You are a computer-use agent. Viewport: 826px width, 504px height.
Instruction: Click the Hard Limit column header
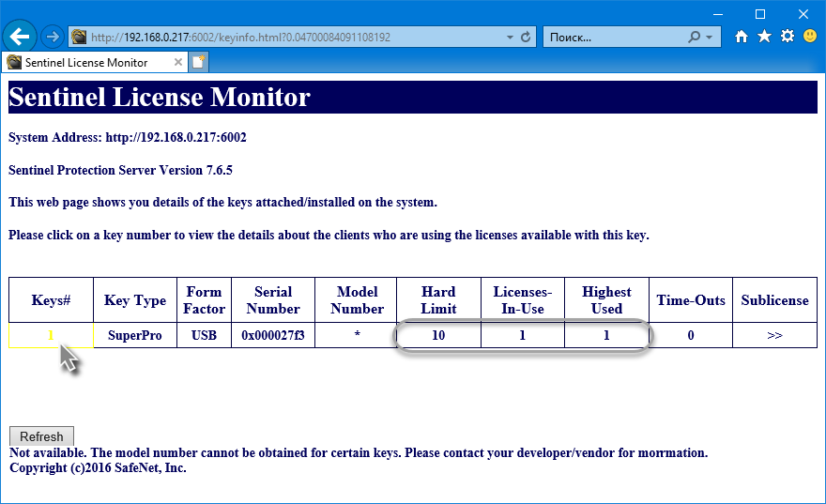point(438,300)
